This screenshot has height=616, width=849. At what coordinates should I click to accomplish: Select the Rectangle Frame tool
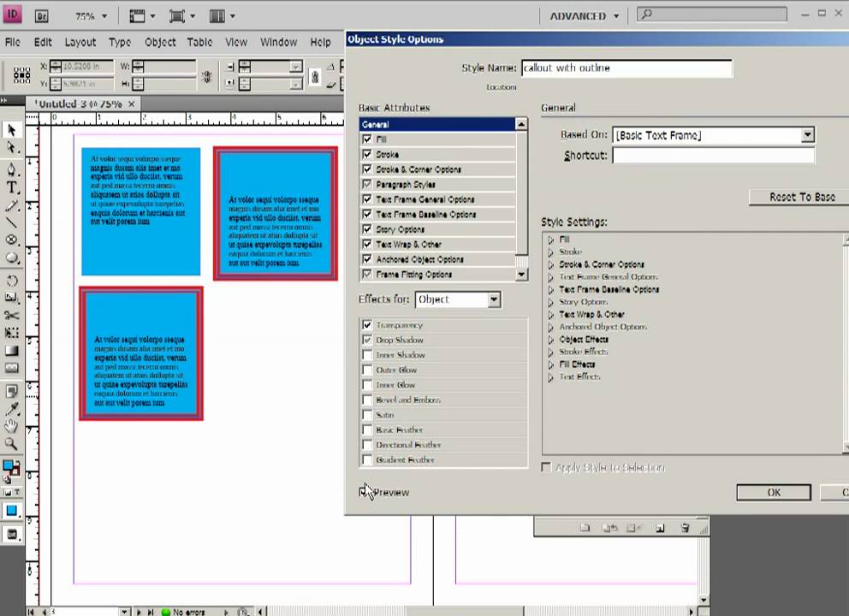click(x=12, y=240)
